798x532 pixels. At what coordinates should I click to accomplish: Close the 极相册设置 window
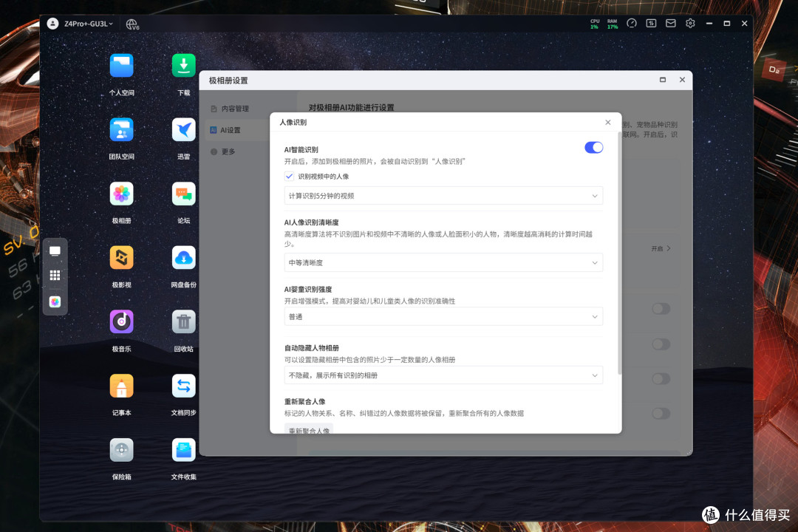(x=682, y=80)
